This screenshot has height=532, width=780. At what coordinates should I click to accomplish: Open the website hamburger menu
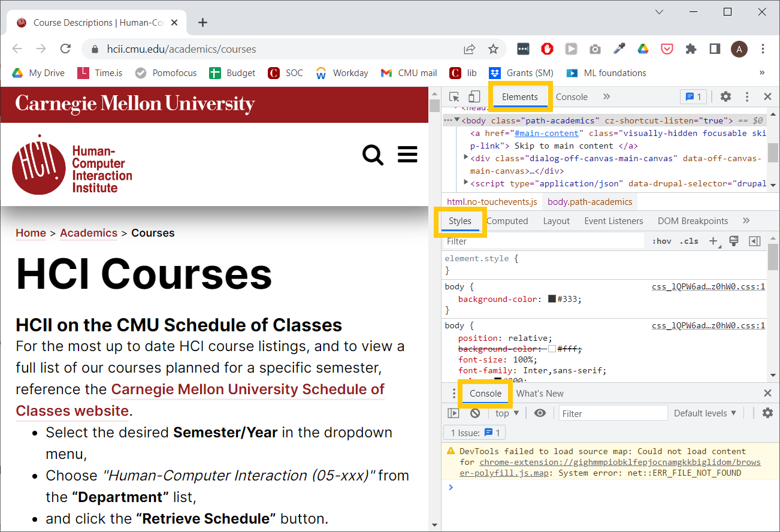pyautogui.click(x=407, y=155)
